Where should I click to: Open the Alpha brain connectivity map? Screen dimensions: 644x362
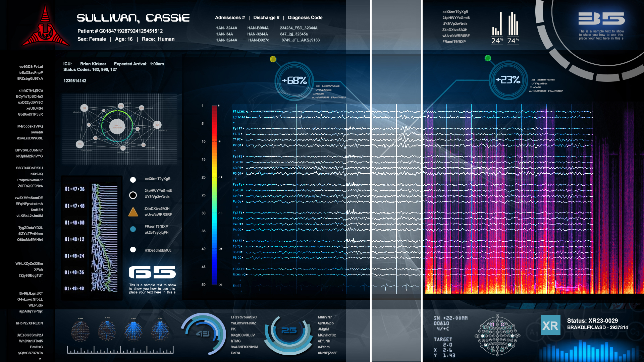click(x=133, y=331)
